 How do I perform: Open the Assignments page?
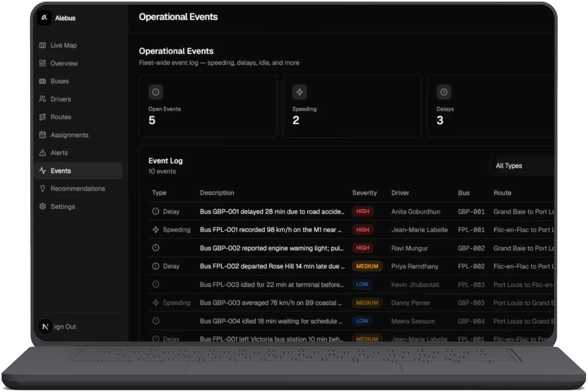(x=78, y=135)
